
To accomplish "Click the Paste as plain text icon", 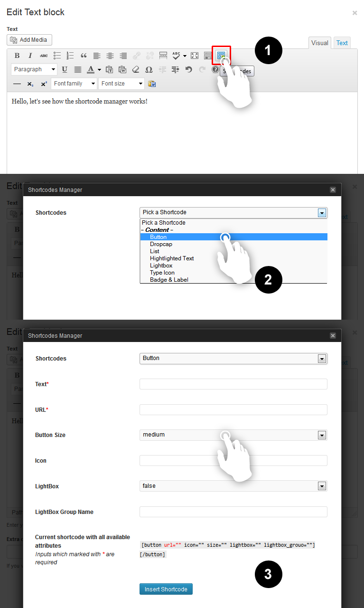I will [x=109, y=69].
